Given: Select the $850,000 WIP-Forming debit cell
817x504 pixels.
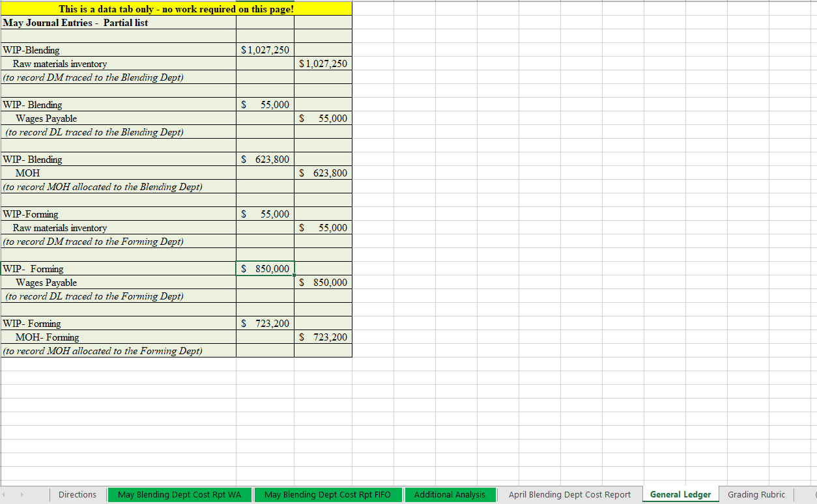Looking at the screenshot, I should tap(265, 269).
